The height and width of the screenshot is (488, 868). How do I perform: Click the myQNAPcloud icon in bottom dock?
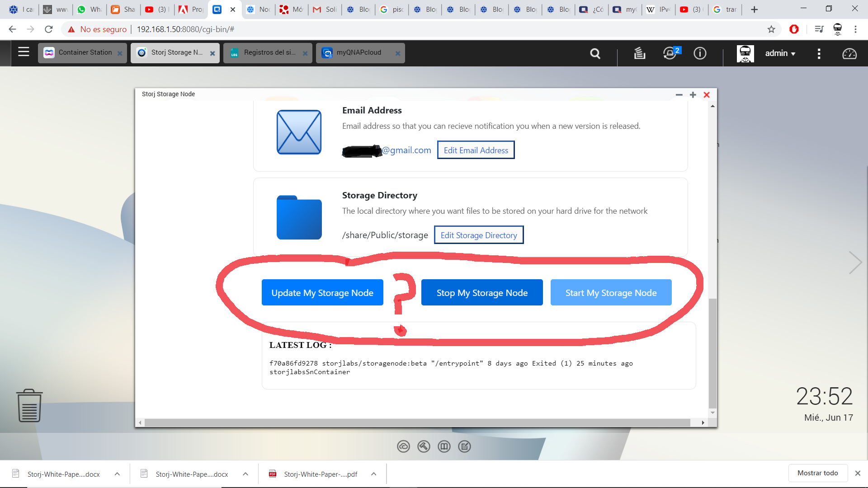[403, 446]
